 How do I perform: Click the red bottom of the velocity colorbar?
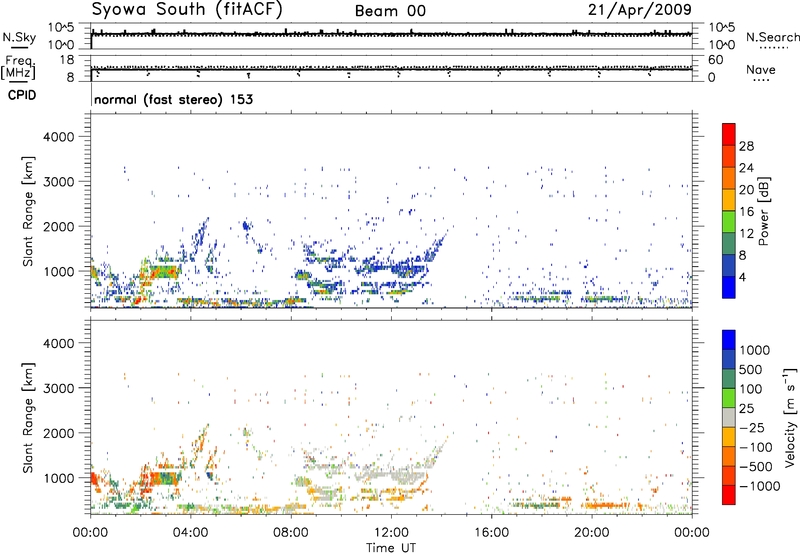[x=729, y=495]
